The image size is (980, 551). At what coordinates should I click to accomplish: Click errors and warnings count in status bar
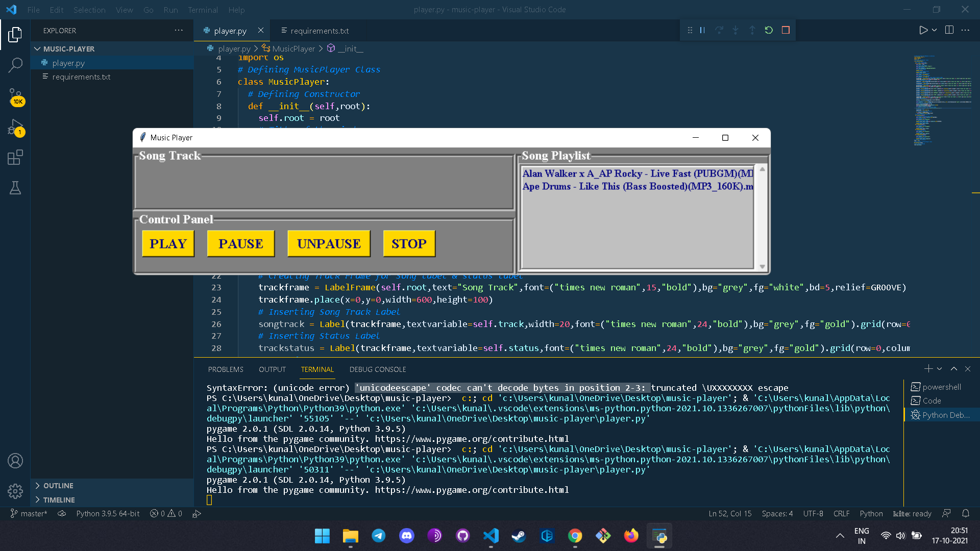(x=166, y=513)
